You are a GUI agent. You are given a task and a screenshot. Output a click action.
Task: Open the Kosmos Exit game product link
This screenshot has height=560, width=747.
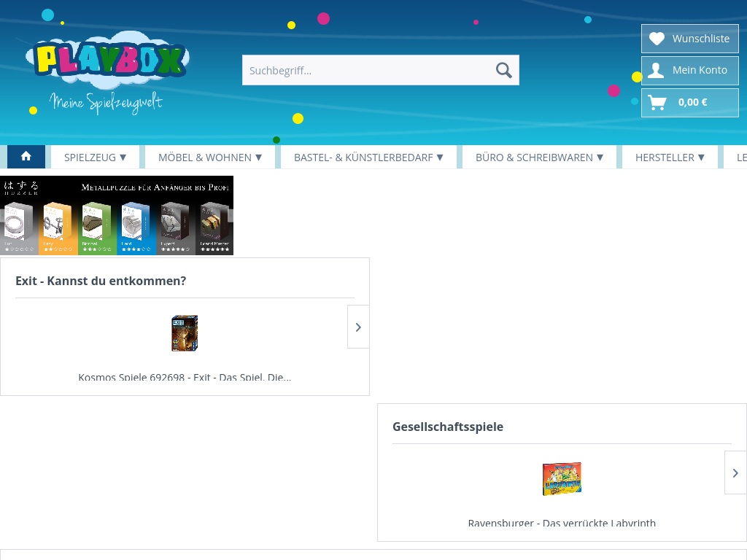[185, 377]
